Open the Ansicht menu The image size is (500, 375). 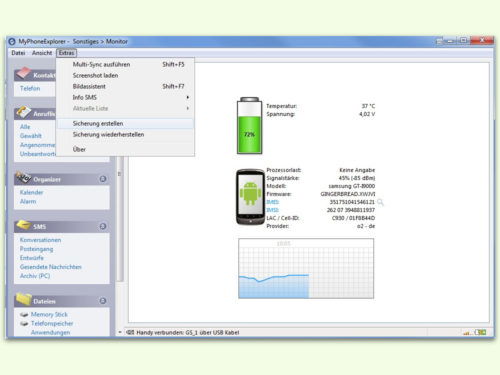coord(42,53)
